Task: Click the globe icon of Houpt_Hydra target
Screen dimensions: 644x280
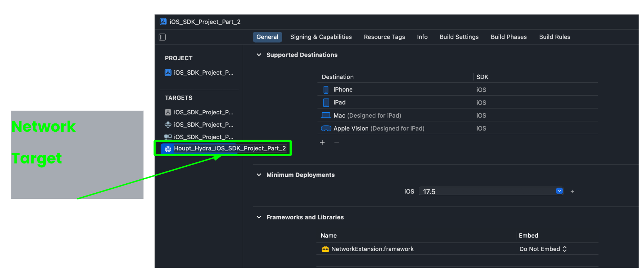Action: (168, 149)
